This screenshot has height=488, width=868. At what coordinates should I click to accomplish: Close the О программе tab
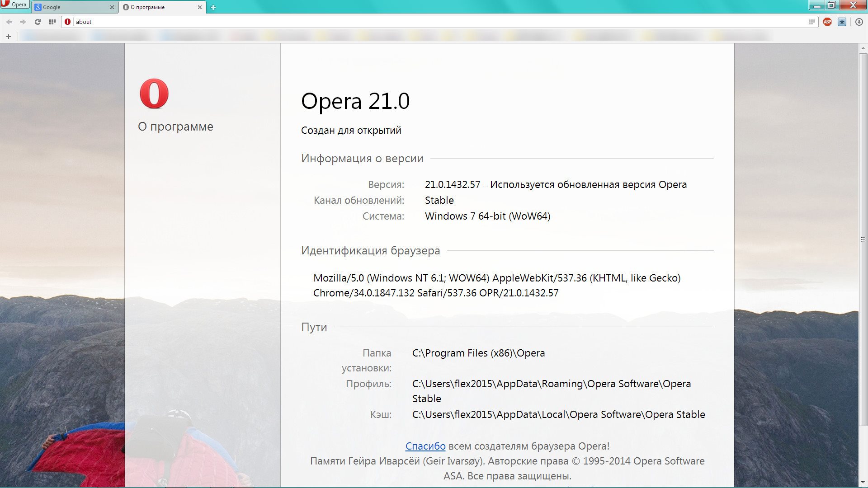(x=200, y=7)
